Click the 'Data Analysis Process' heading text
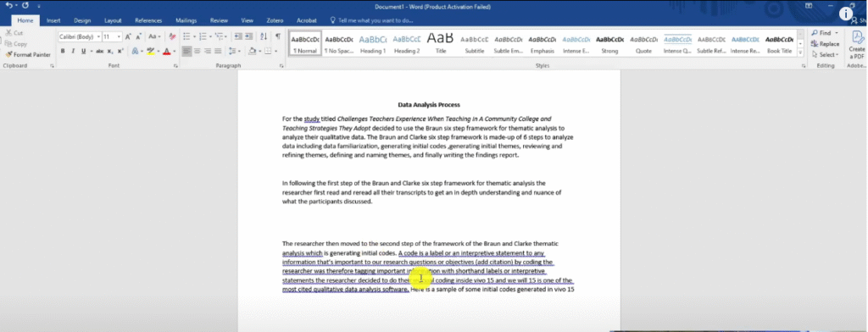The image size is (868, 332). 429,104
